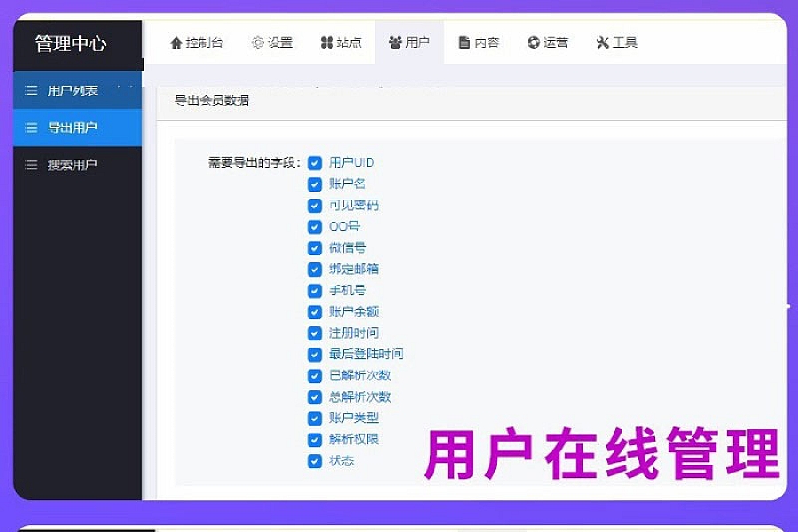Viewport: 798px width, 532px height.
Task: Open the 控制台 tab
Action: click(x=197, y=43)
